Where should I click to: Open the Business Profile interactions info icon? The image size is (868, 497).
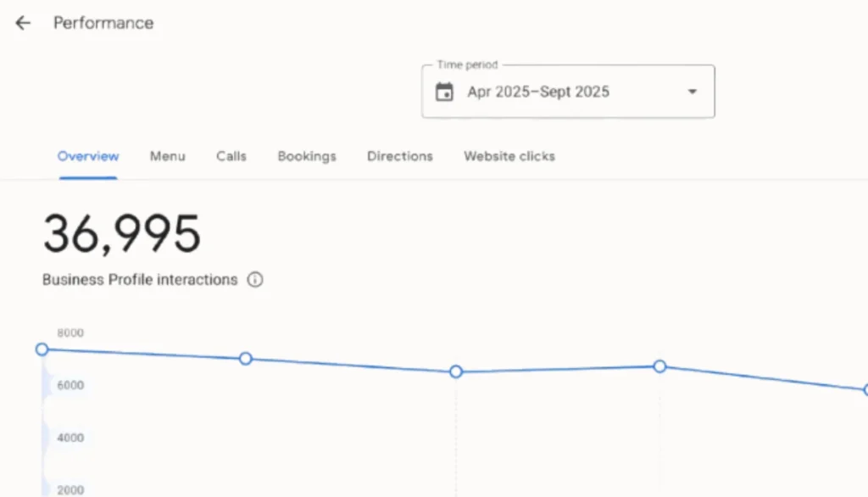pyautogui.click(x=254, y=280)
